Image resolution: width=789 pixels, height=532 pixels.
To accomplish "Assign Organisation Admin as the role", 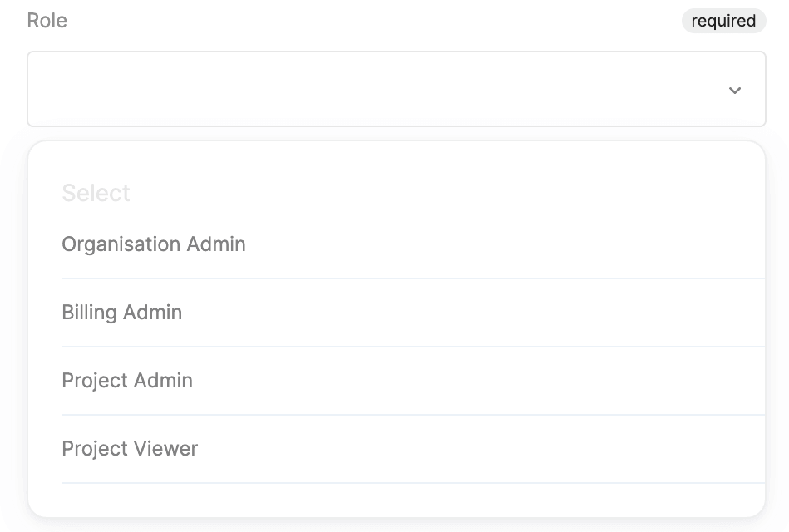I will (154, 244).
